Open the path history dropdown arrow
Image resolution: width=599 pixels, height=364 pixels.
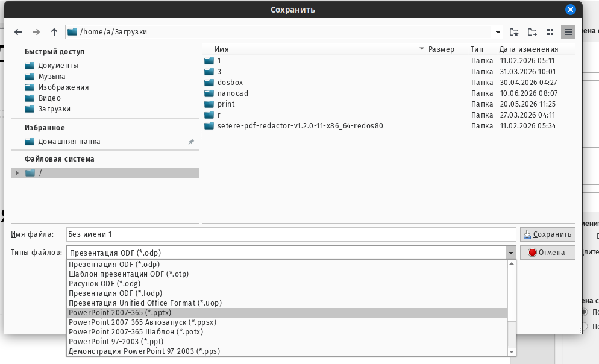[498, 32]
